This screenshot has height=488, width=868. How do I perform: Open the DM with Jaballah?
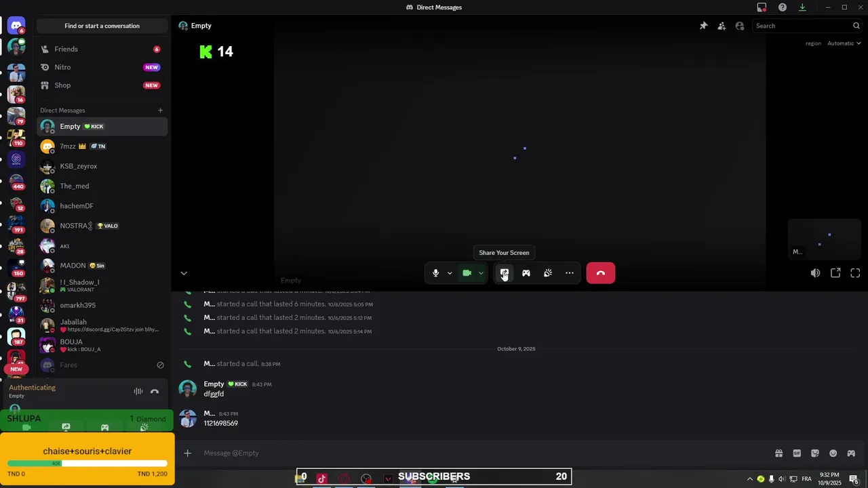[x=102, y=325]
